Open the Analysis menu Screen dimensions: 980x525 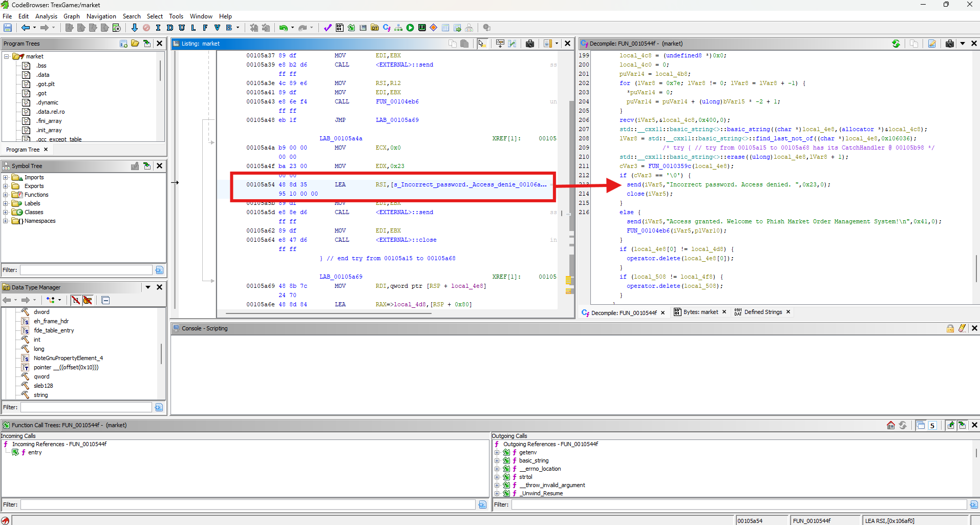pyautogui.click(x=46, y=16)
